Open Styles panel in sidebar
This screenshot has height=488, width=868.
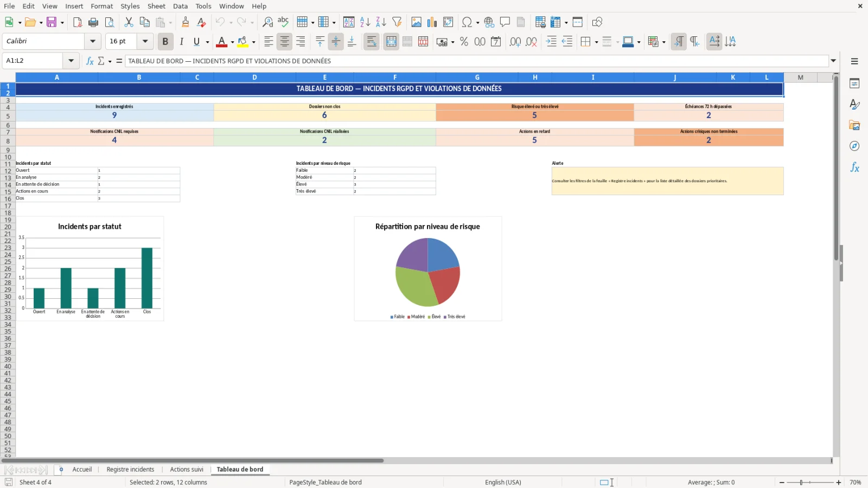[854, 104]
